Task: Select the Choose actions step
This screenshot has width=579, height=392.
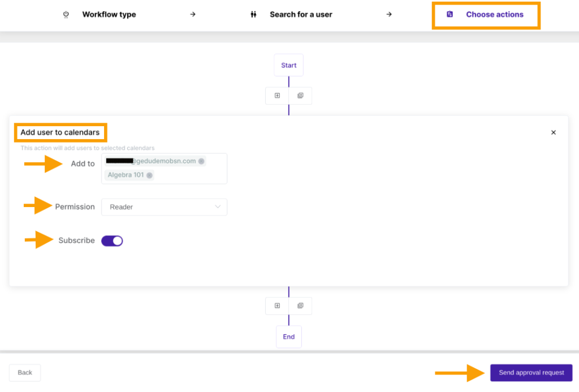Action: coord(494,14)
